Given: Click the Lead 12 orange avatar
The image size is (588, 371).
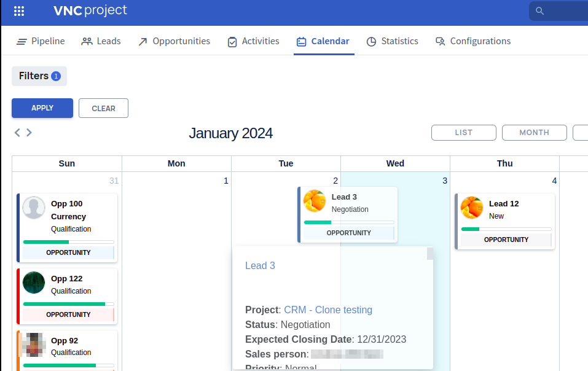Looking at the screenshot, I should pyautogui.click(x=472, y=208).
